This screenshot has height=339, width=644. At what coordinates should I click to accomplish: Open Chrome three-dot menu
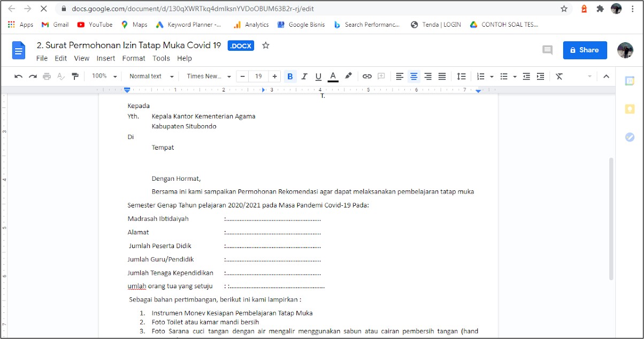coord(633,9)
